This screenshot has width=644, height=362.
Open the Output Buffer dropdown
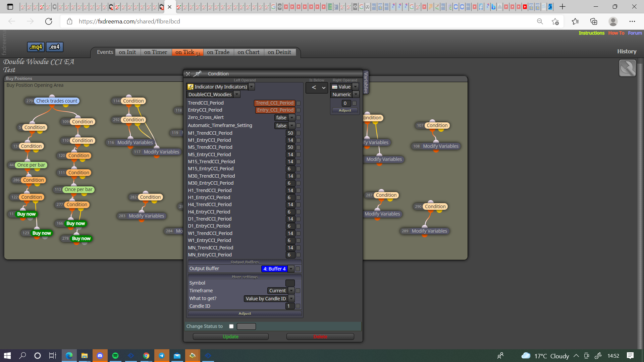tap(291, 269)
